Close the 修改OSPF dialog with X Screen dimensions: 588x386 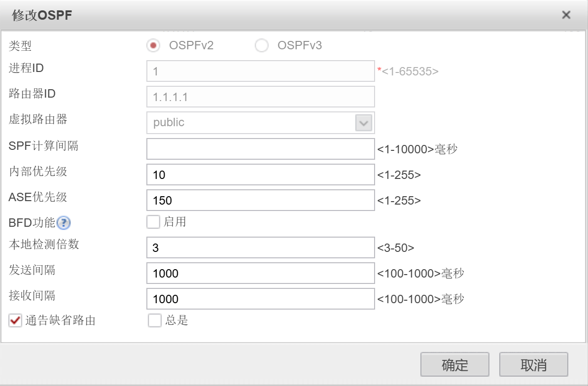click(x=566, y=15)
